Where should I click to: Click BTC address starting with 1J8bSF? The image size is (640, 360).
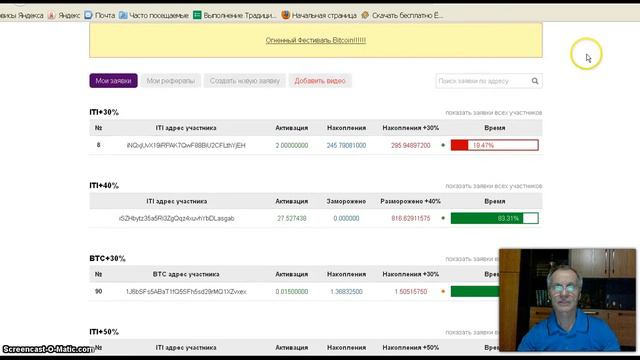point(186,291)
